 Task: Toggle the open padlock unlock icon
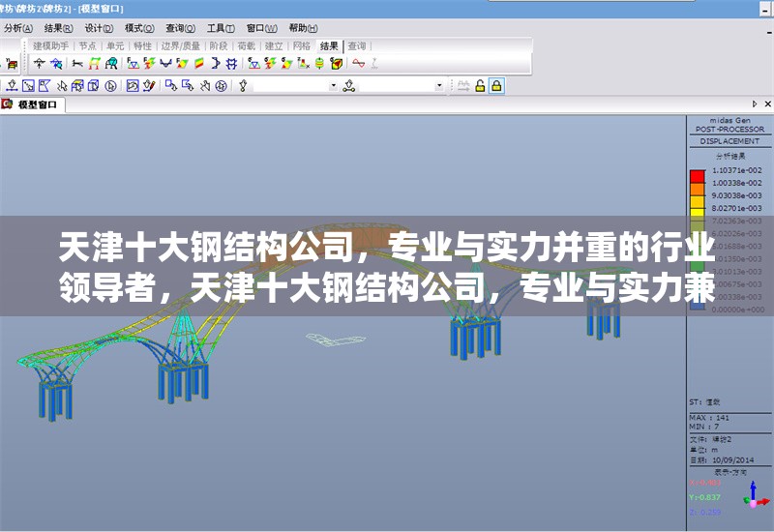[x=480, y=85]
